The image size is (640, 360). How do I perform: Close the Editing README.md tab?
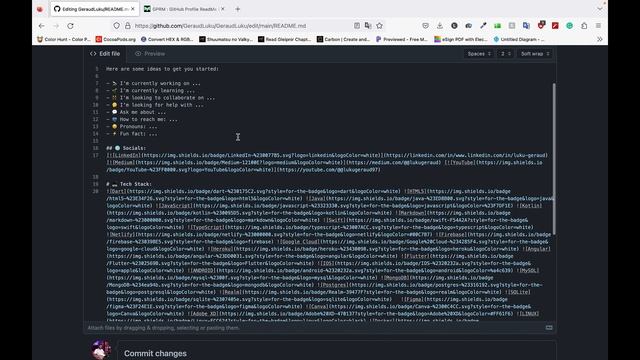point(133,9)
